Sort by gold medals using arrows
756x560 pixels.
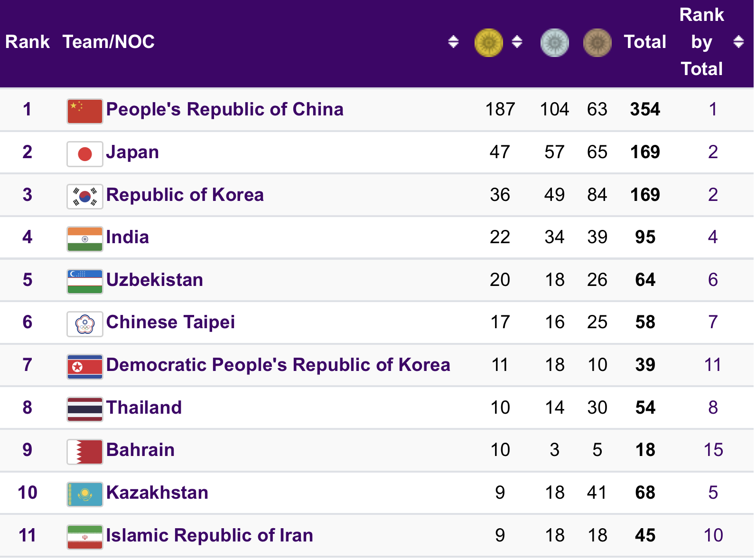tap(517, 42)
